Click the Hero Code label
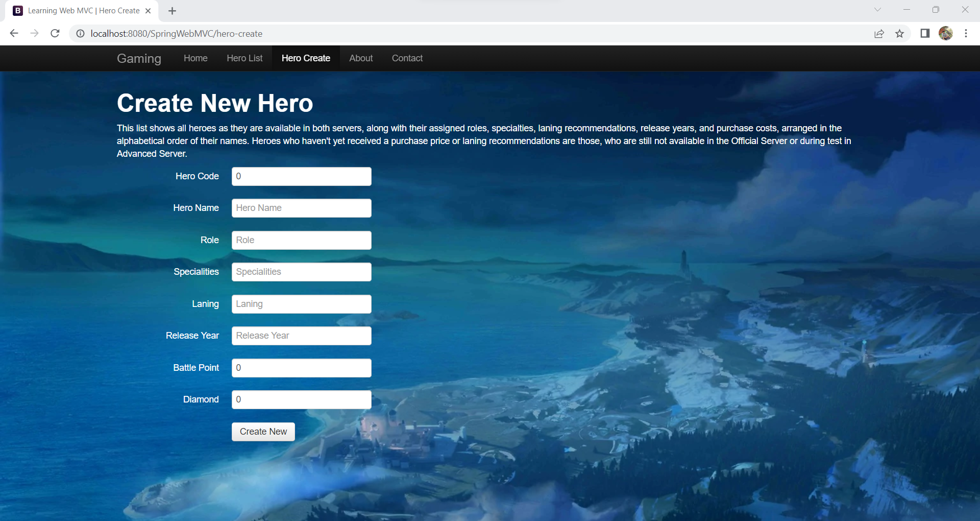The image size is (980, 521). 197,176
